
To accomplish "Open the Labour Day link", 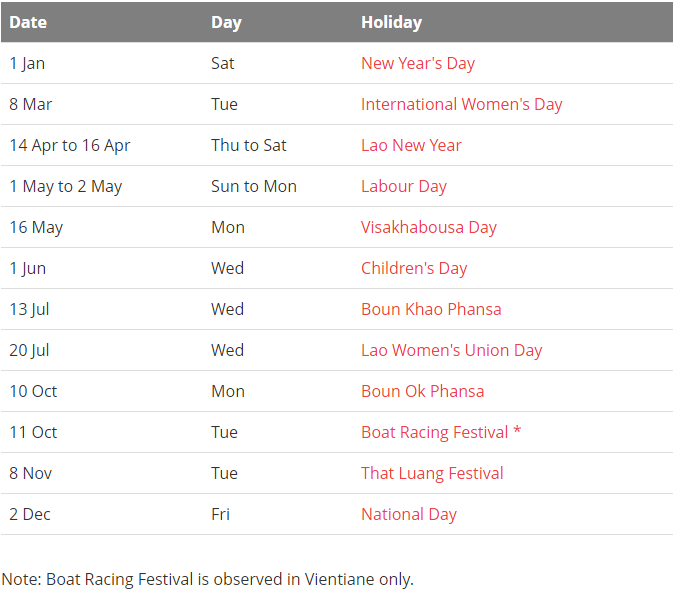I will point(404,187).
